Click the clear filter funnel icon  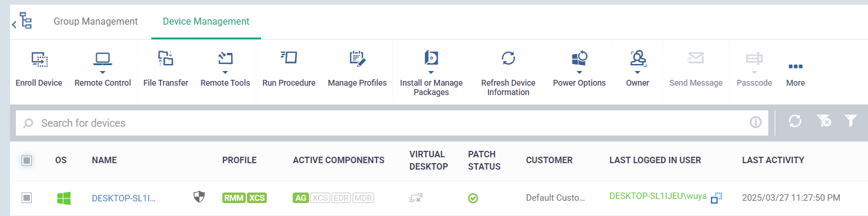point(824,122)
